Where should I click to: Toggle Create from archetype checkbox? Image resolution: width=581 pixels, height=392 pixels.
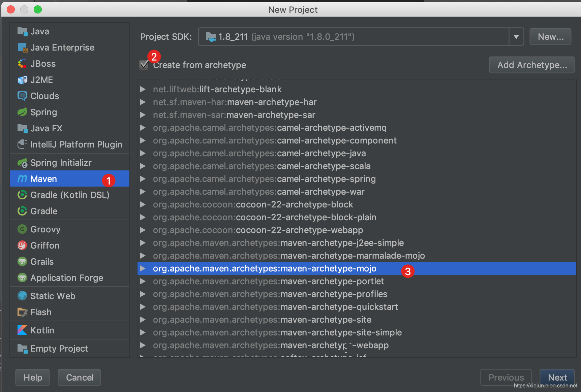click(x=144, y=65)
